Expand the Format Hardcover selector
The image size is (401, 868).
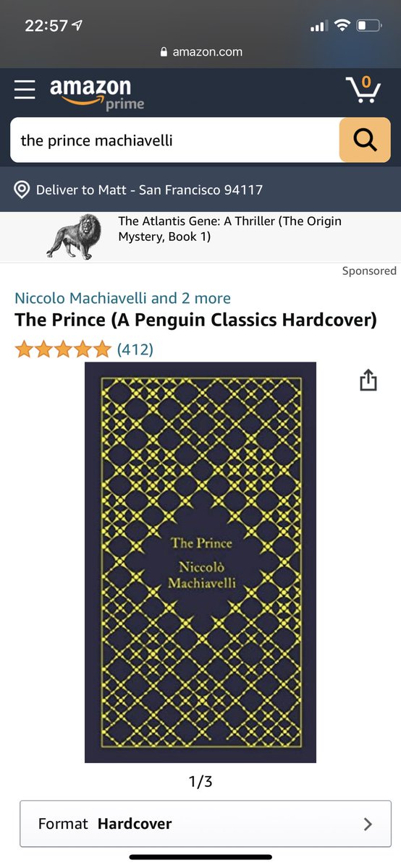[206, 823]
